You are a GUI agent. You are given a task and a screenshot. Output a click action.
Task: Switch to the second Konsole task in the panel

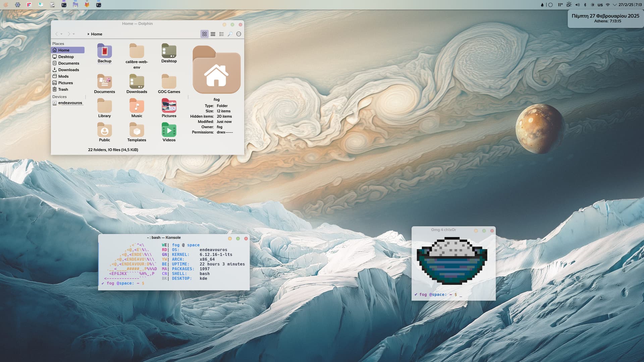pos(99,5)
